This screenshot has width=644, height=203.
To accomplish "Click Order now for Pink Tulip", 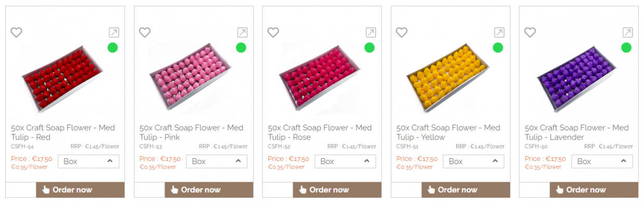I will [209, 190].
